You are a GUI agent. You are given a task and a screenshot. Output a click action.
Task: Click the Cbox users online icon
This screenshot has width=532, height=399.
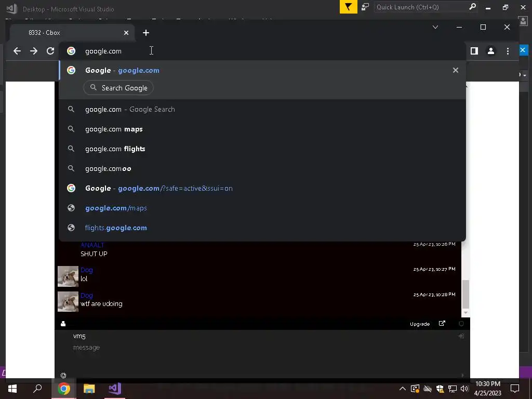pyautogui.click(x=63, y=324)
